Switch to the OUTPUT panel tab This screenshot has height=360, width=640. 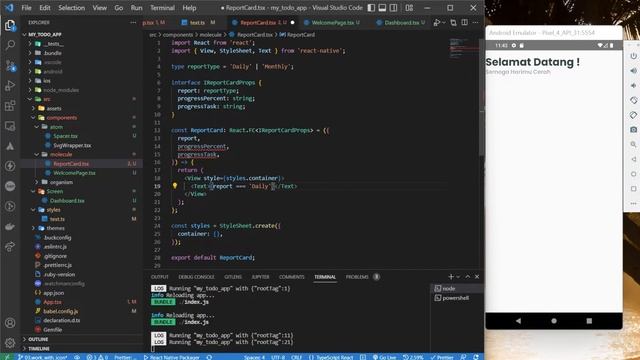tap(160, 277)
